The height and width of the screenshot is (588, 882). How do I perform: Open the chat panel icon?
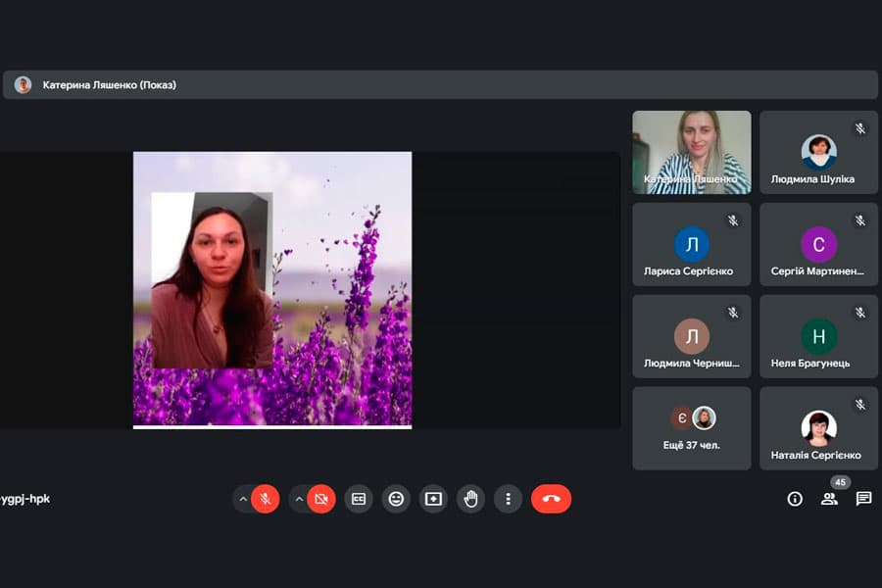point(863,499)
